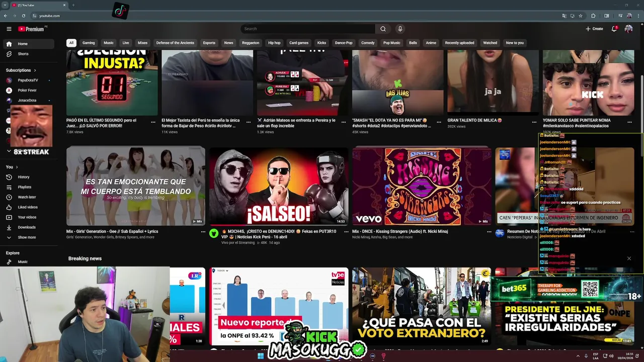Click into the Search field
This screenshot has height=362, width=644.
click(308, 29)
